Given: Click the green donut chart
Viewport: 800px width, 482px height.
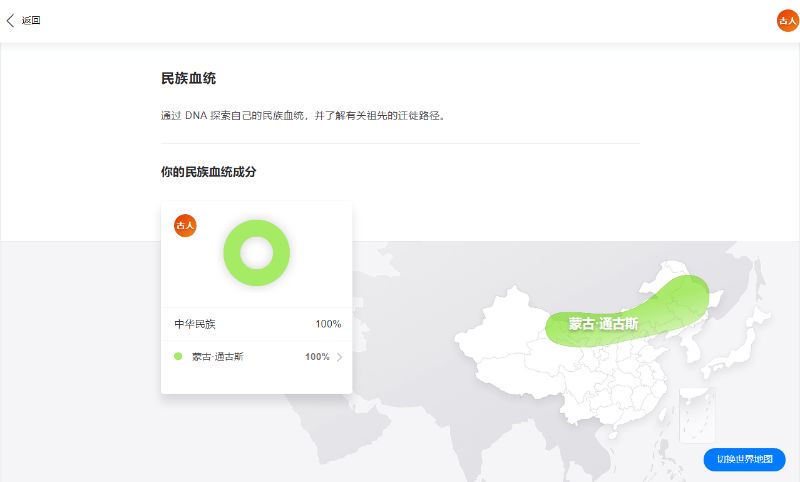Looking at the screenshot, I should pyautogui.click(x=257, y=253).
